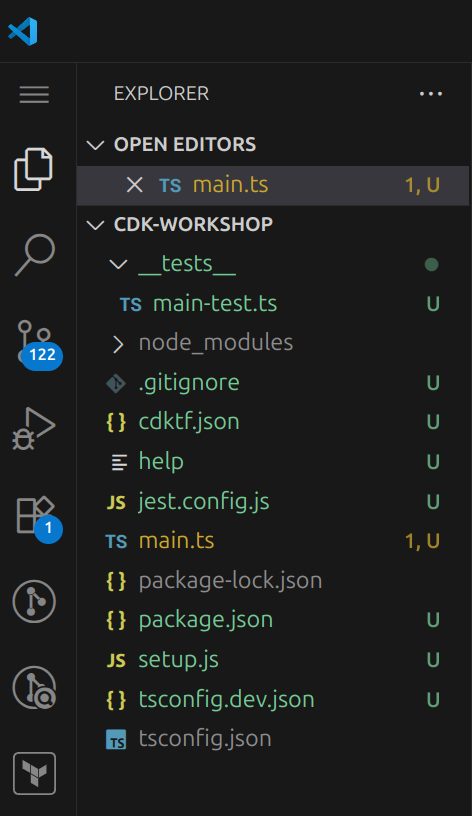Open the hamburger application menu
This screenshot has height=816, width=472.
[34, 94]
